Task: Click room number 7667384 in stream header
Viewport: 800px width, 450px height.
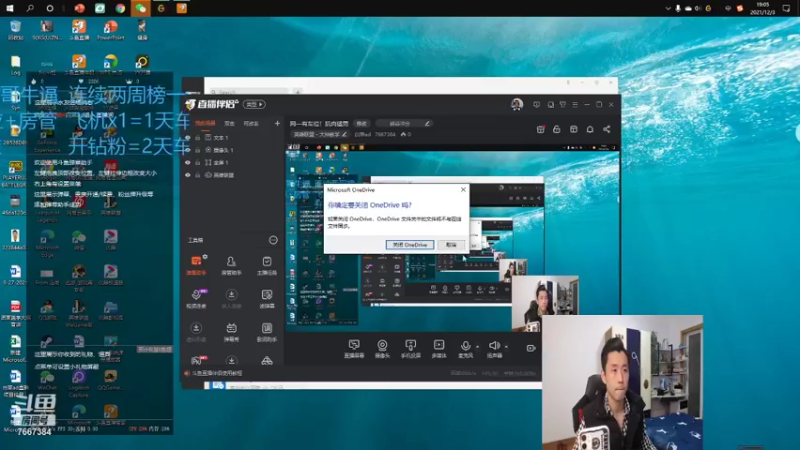Action: pyautogui.click(x=385, y=135)
